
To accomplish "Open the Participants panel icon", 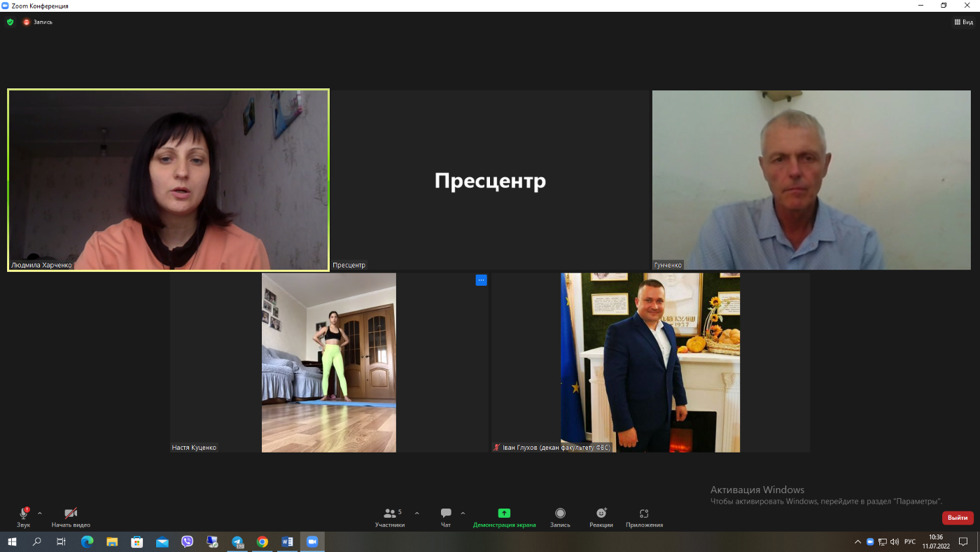I will click(389, 513).
